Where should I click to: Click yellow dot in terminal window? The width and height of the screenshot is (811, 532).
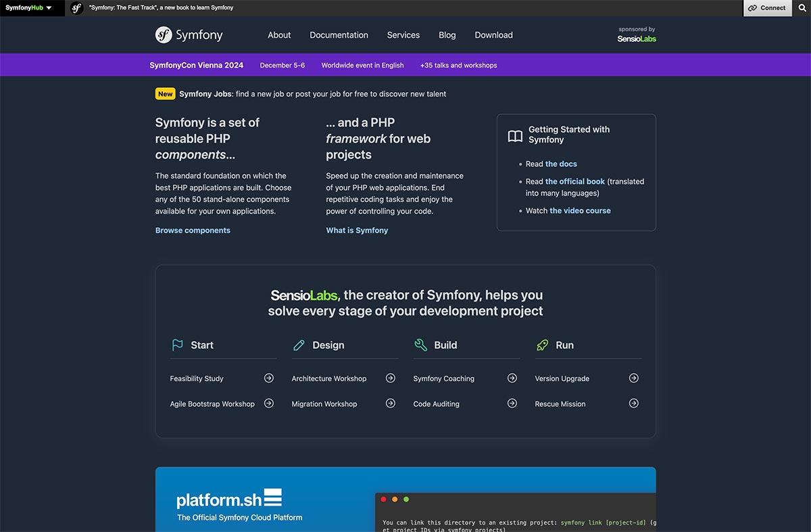[x=395, y=500]
